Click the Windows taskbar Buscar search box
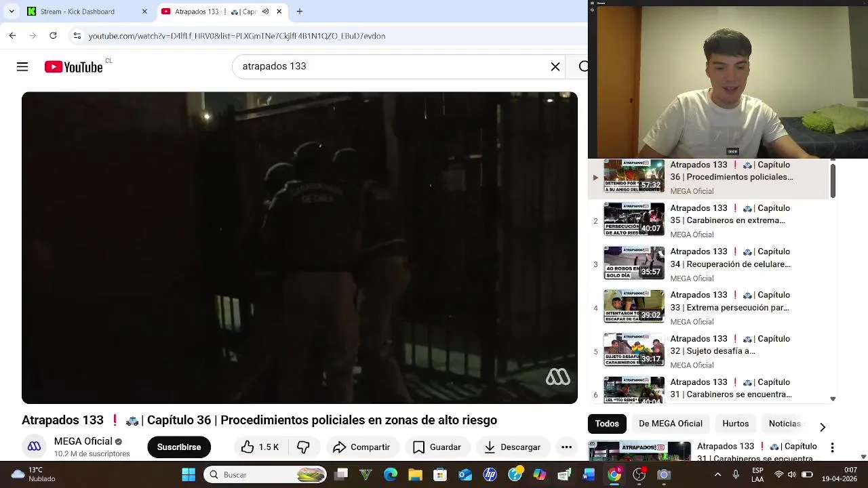 coord(265,474)
